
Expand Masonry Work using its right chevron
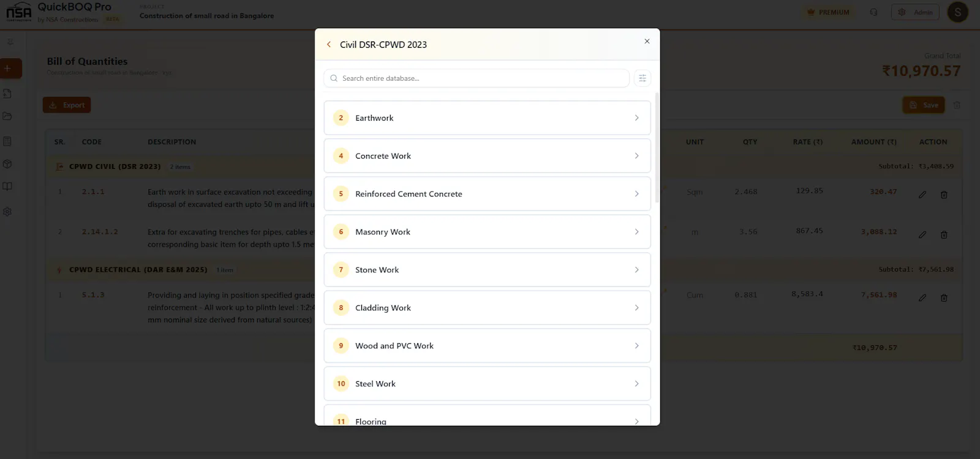[636, 231]
